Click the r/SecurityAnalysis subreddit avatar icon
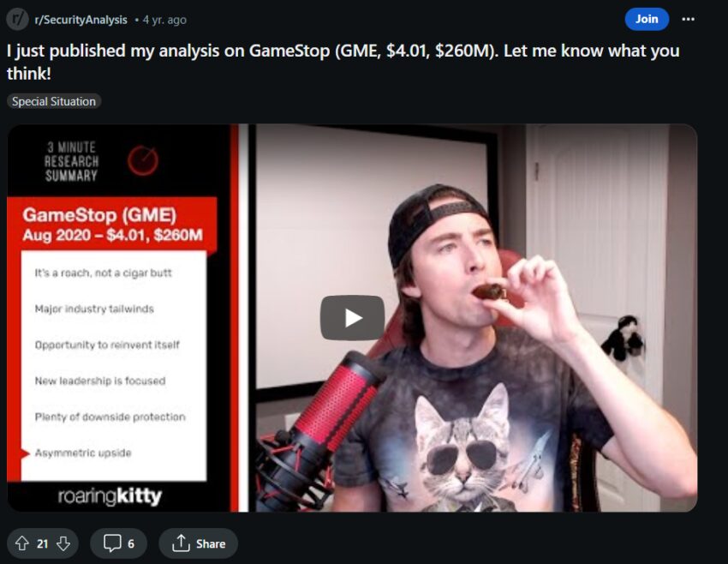The image size is (728, 564). point(17,19)
